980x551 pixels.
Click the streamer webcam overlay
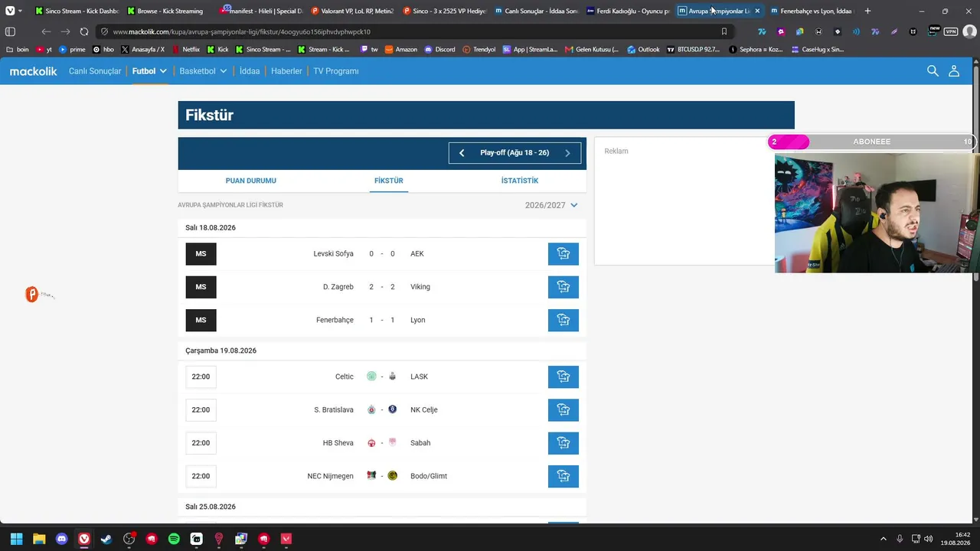tap(877, 213)
